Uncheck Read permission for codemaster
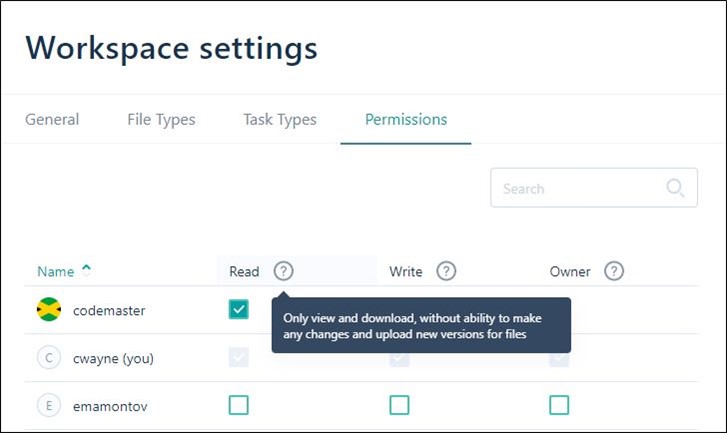This screenshot has width=727, height=433. tap(238, 310)
